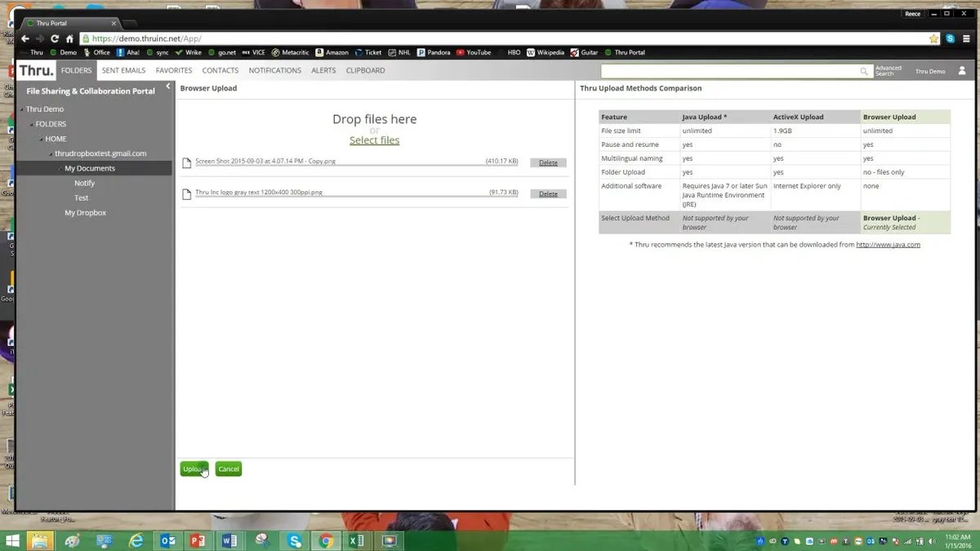Collapse the HOME tree node
This screenshot has width=980, height=551.
coord(41,139)
